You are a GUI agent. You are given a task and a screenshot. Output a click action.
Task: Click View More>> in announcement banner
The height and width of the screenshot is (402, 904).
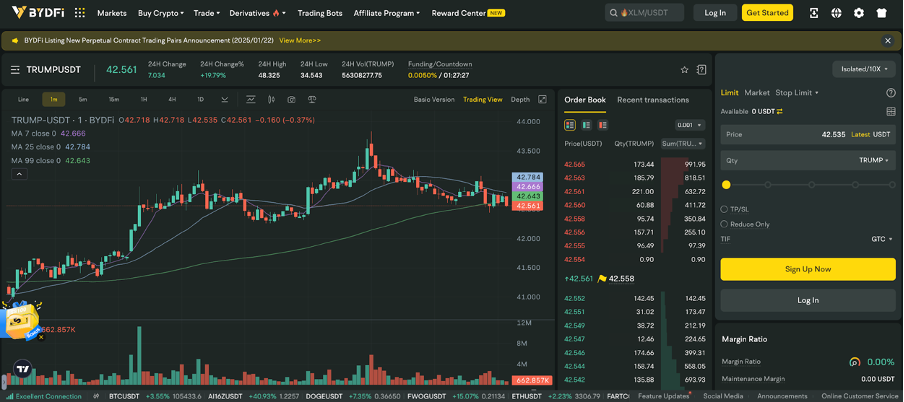tap(300, 40)
